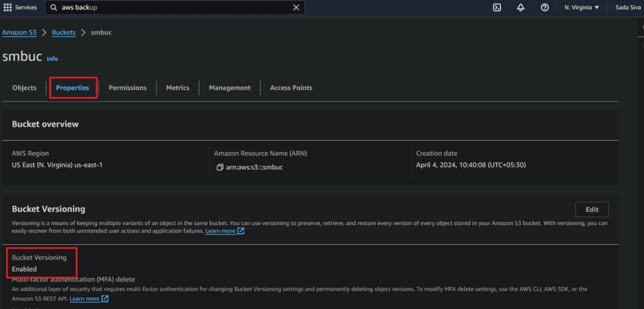Image resolution: width=644 pixels, height=309 pixels.
Task: Open the CloudShell terminal icon
Action: (x=497, y=8)
